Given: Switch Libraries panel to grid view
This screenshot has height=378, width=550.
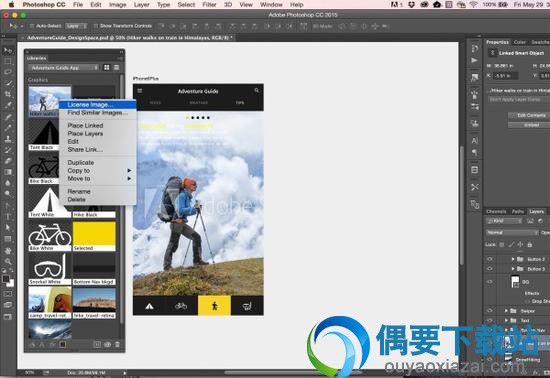Looking at the screenshot, I should click(x=107, y=67).
